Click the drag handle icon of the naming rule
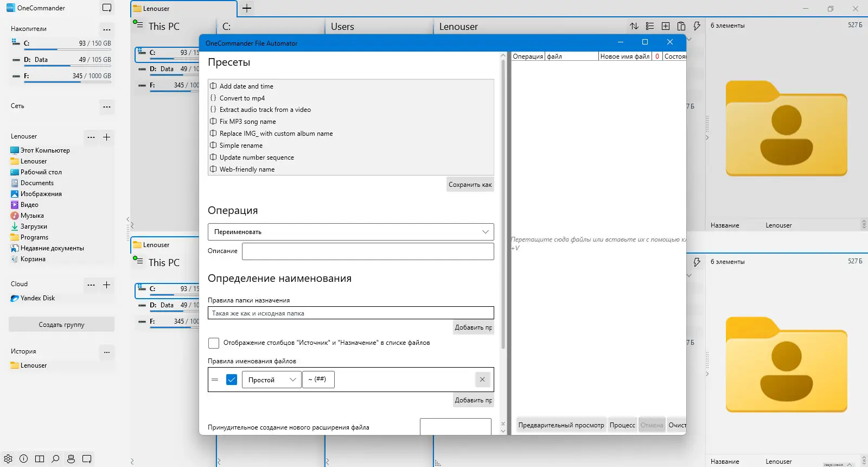This screenshot has width=868, height=467. pyautogui.click(x=215, y=380)
